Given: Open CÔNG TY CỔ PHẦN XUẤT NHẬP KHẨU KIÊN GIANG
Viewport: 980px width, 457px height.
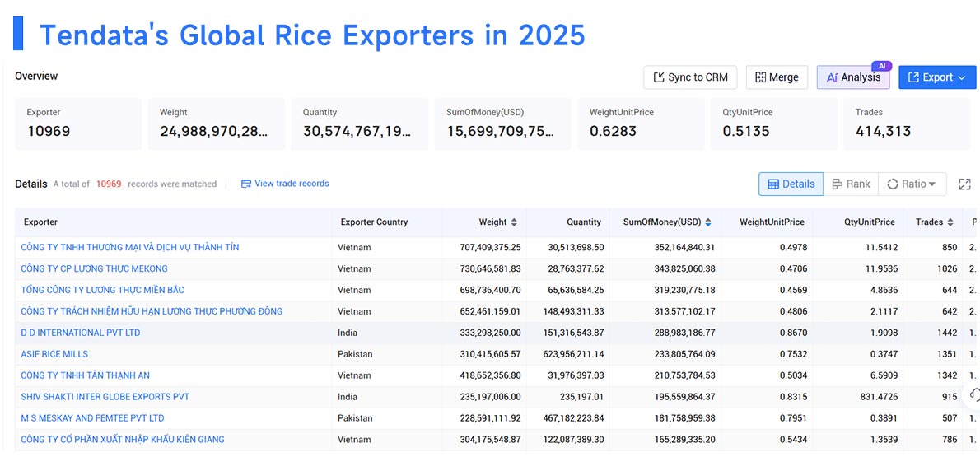Looking at the screenshot, I should pos(123,439).
